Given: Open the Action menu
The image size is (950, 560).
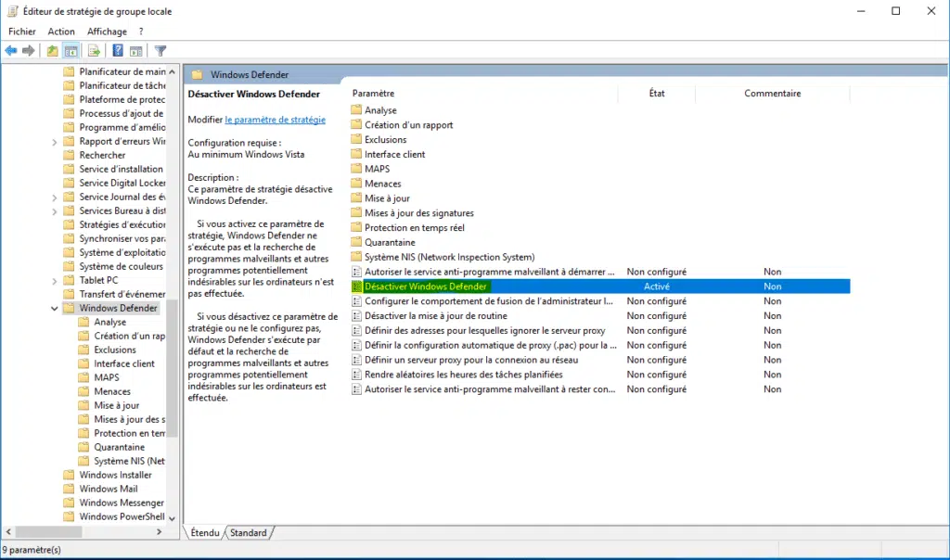Looking at the screenshot, I should 61,32.
